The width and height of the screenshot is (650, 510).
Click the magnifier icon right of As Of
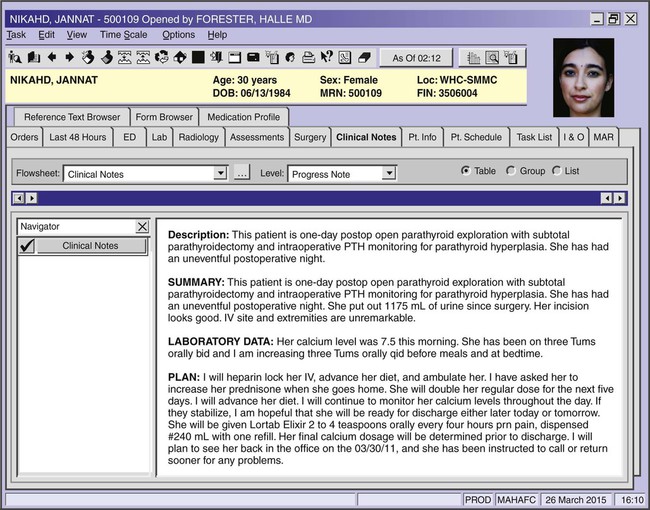point(492,58)
